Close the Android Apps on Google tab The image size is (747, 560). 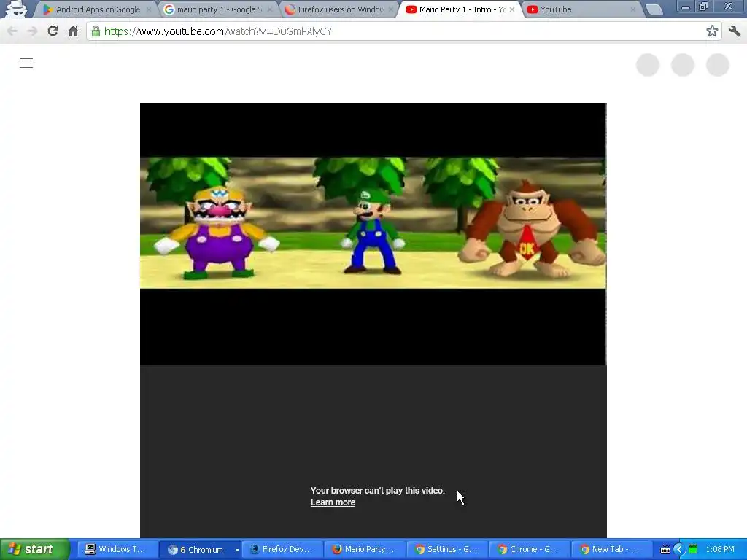click(149, 9)
